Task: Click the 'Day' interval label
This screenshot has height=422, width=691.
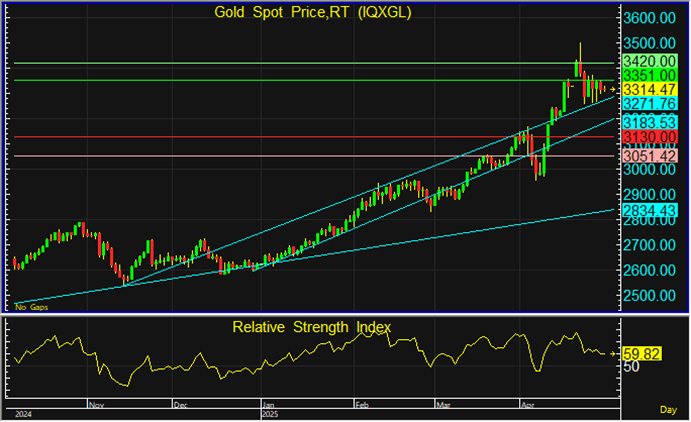Action: (670, 410)
